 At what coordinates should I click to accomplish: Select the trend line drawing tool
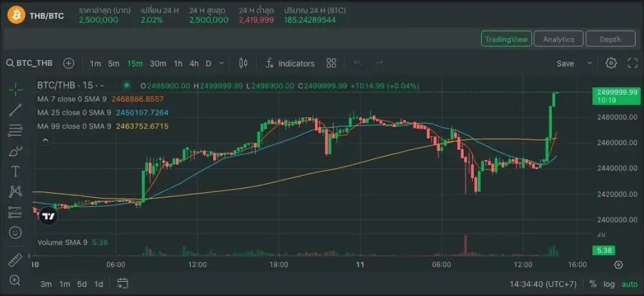point(15,110)
